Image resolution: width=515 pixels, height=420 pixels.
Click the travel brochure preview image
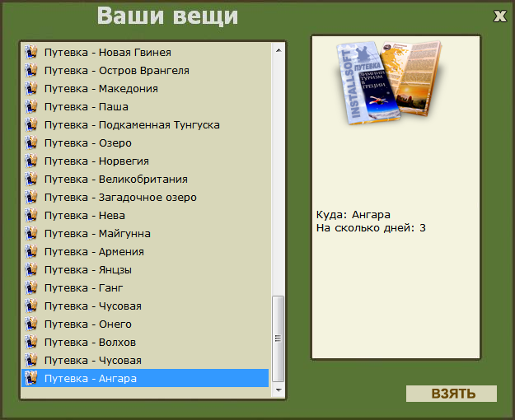(x=389, y=82)
